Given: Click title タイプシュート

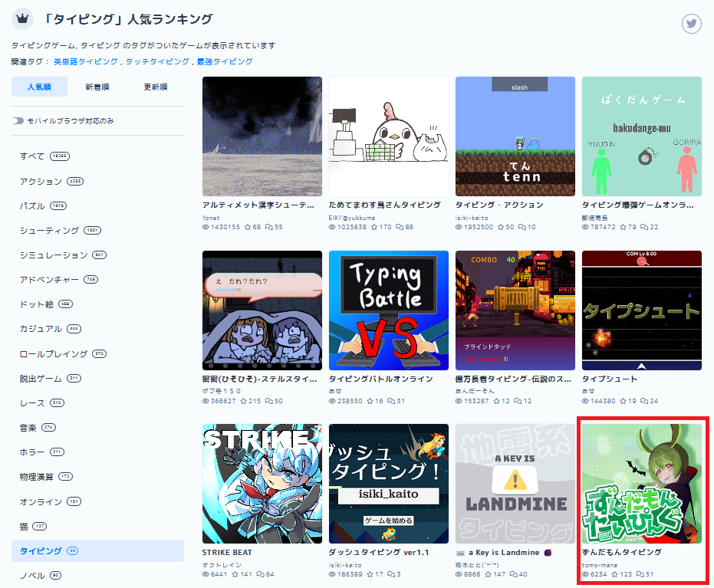Looking at the screenshot, I should pyautogui.click(x=609, y=379).
